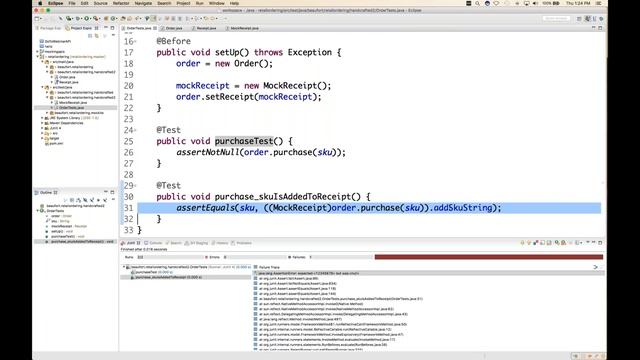
Task: Collapse the src/test/java folder node
Action: [x=42, y=87]
